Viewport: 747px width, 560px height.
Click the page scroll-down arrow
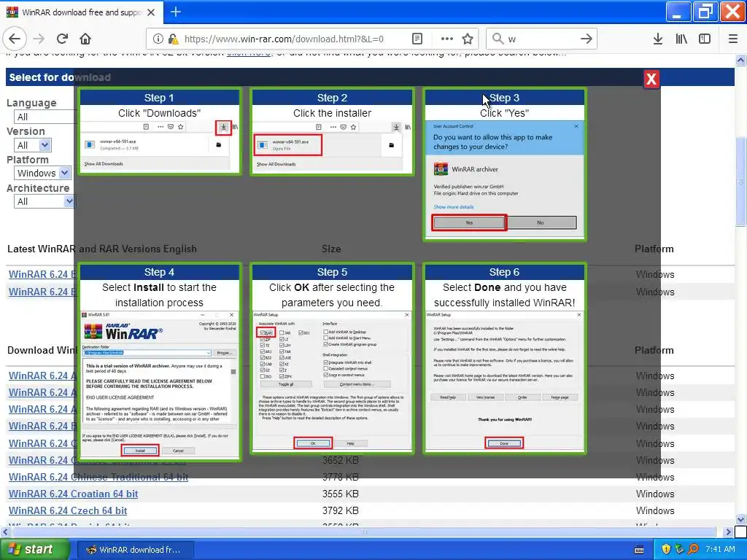pyautogui.click(x=740, y=519)
